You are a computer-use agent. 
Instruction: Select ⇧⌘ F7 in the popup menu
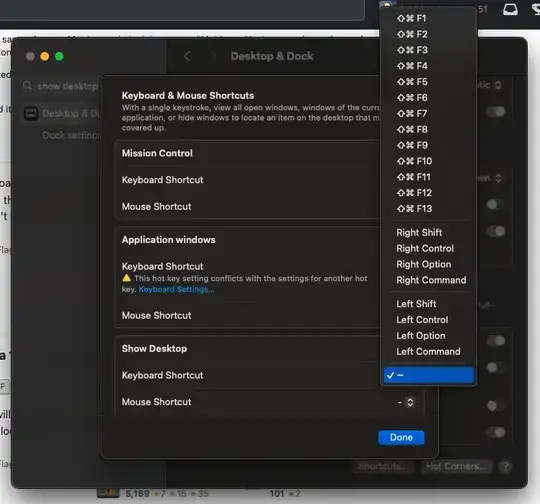click(x=429, y=113)
